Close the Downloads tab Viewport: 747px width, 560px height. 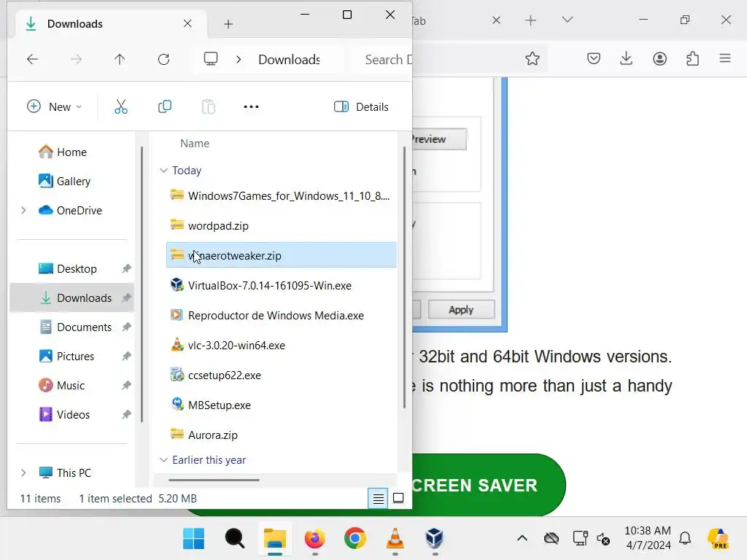coord(187,23)
